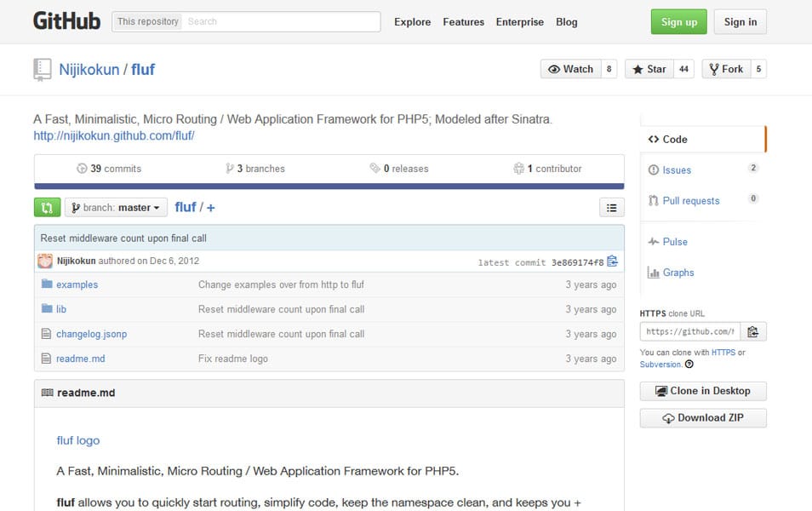Click the GitHub logo
The height and width of the screenshot is (511, 812).
tap(66, 21)
